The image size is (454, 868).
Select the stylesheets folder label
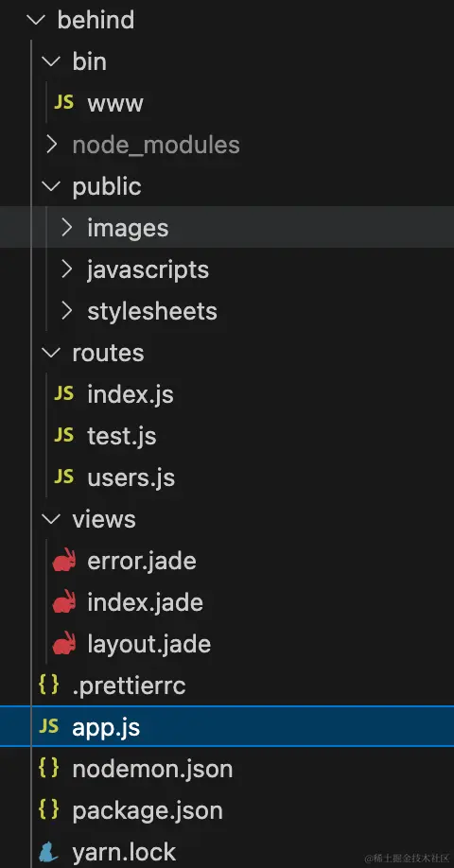[152, 311]
